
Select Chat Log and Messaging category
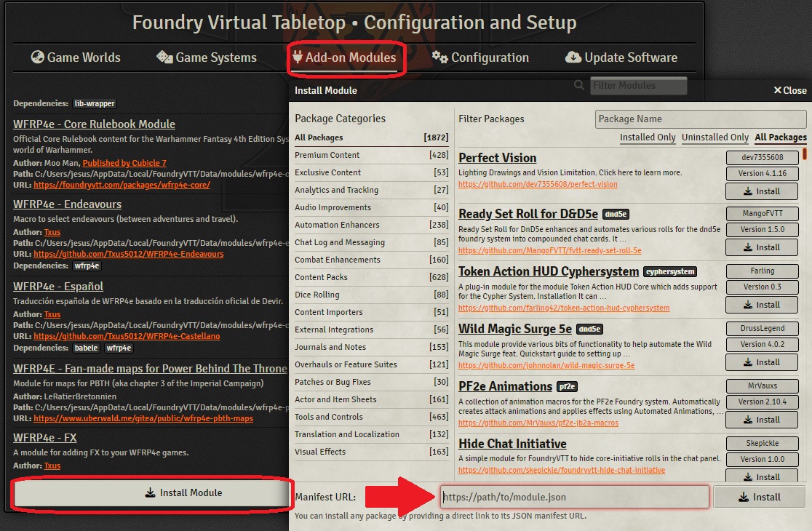coord(371,243)
